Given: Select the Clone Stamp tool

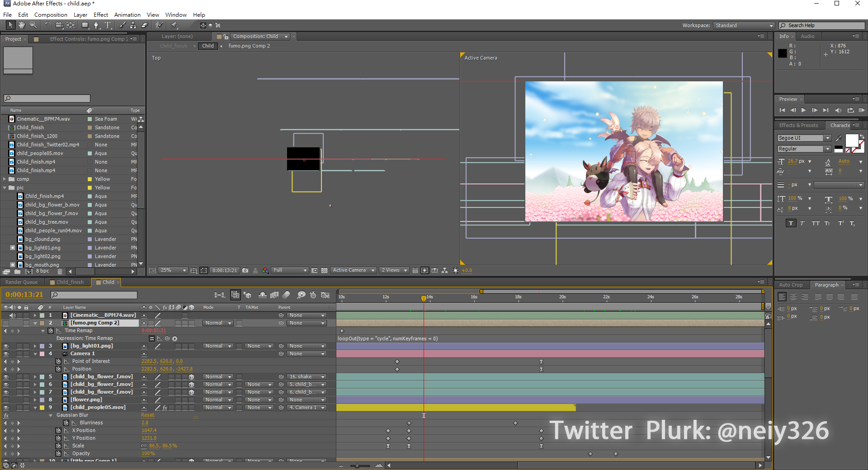Looking at the screenshot, I should 133,25.
